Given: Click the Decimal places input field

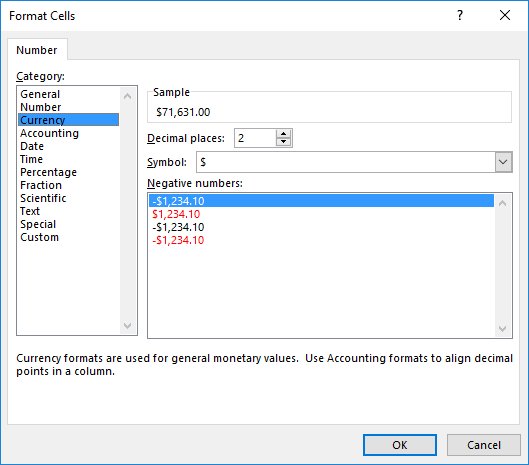Looking at the screenshot, I should click(x=255, y=138).
